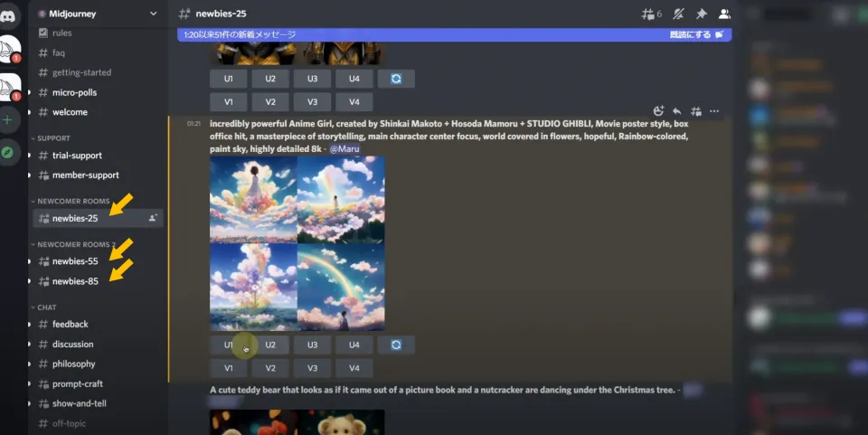
Task: Click U4 under the Anime Girl images
Action: click(354, 345)
